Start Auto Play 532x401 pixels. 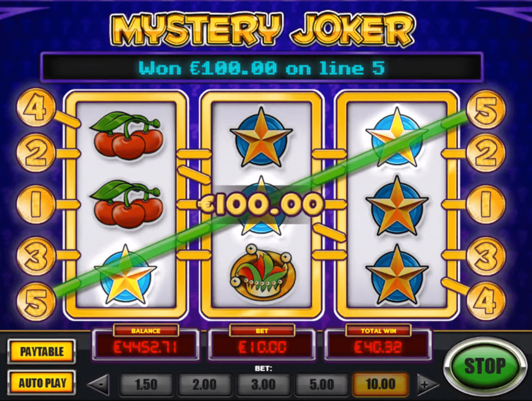coord(42,383)
